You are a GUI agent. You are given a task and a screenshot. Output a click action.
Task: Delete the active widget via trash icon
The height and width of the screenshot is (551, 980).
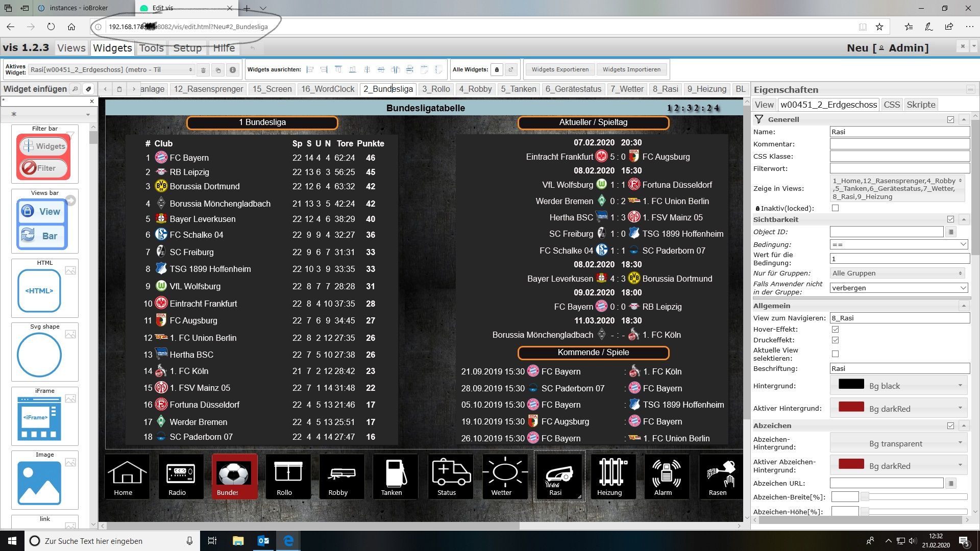[204, 69]
